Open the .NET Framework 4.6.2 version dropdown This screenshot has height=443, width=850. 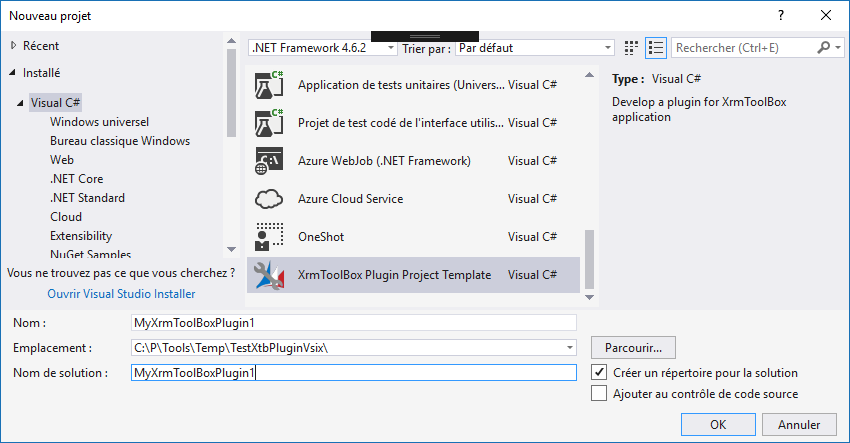[x=323, y=48]
